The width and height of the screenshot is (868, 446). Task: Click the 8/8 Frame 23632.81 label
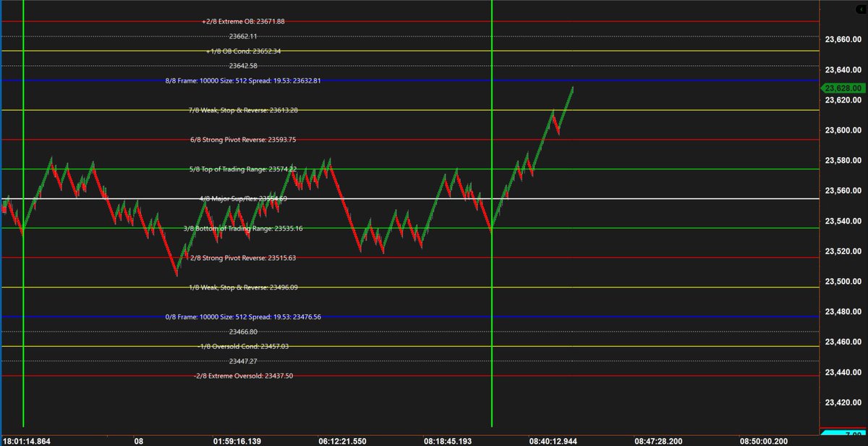243,81
